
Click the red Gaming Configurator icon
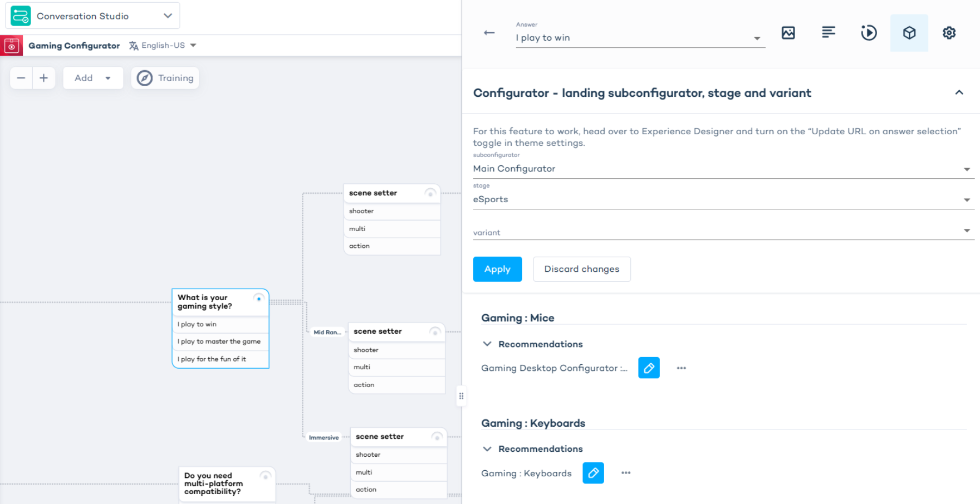point(11,46)
